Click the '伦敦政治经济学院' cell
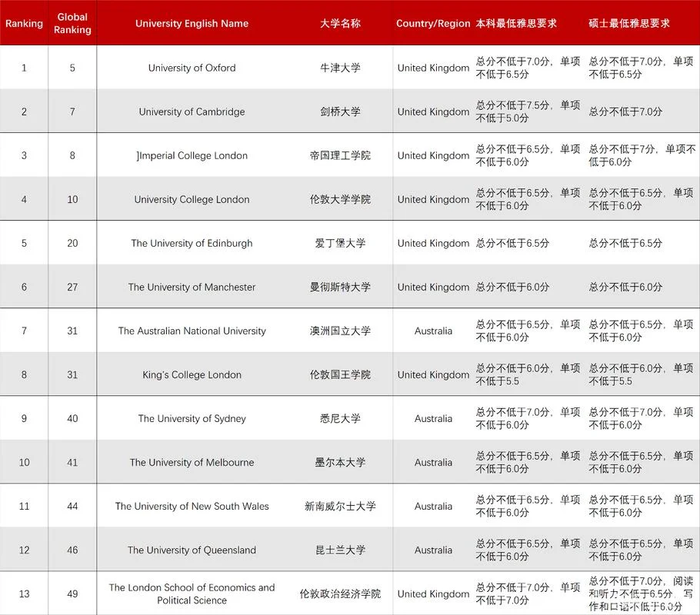700x615 pixels. 340,593
